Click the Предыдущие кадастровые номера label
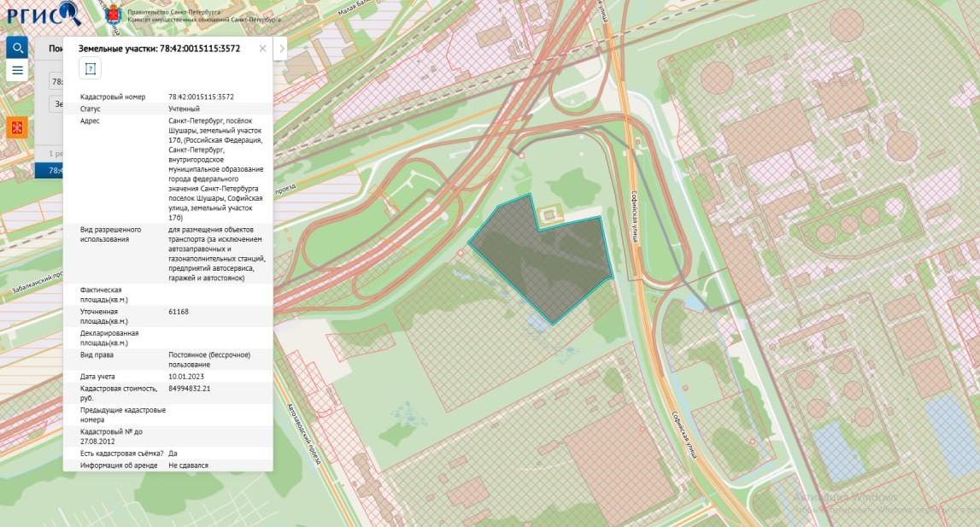The height and width of the screenshot is (527, 980). [x=122, y=415]
